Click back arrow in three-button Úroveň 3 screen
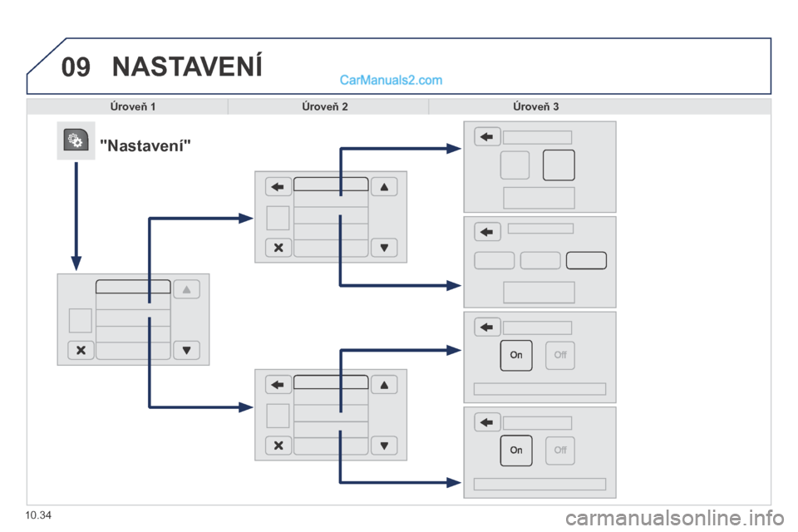Viewport: 798px width, 532px height. [488, 232]
